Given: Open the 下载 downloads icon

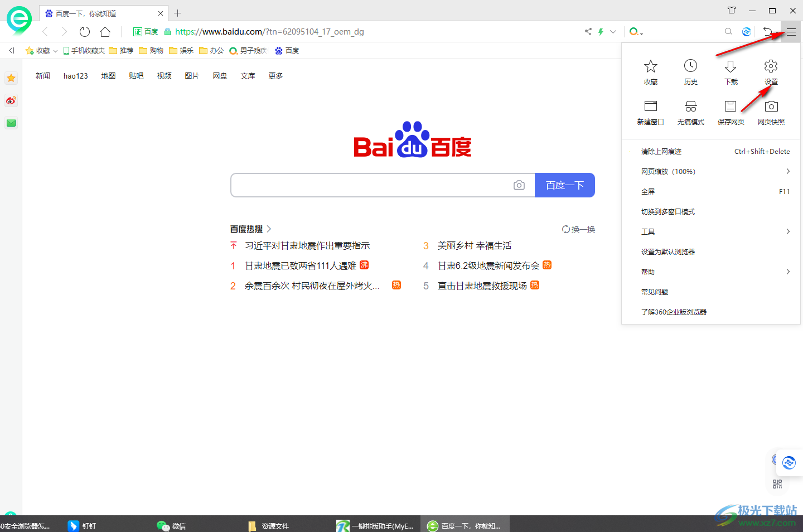Looking at the screenshot, I should click(731, 66).
